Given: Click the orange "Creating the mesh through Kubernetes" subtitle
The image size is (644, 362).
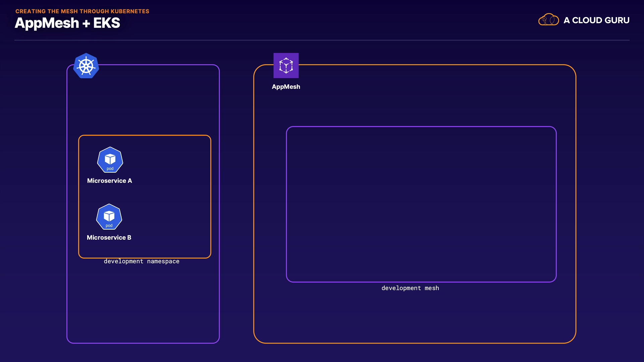Looking at the screenshot, I should [x=82, y=11].
